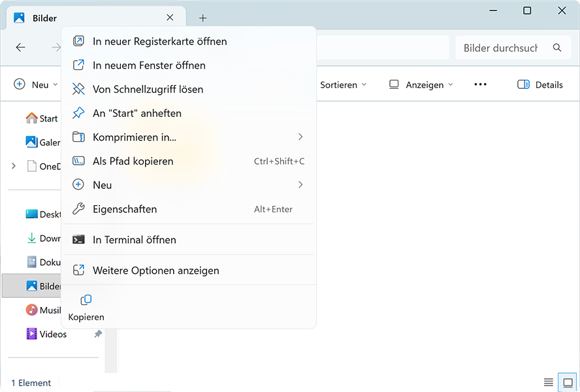The height and width of the screenshot is (392, 580).
Task: Switch to list details view icon
Action: pos(548,382)
